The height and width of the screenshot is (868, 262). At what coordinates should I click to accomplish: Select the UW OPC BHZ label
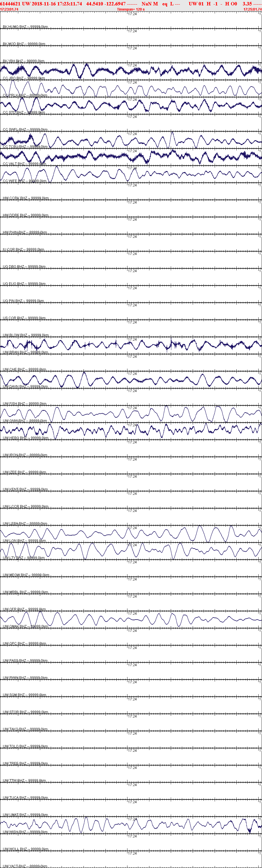(x=25, y=644)
